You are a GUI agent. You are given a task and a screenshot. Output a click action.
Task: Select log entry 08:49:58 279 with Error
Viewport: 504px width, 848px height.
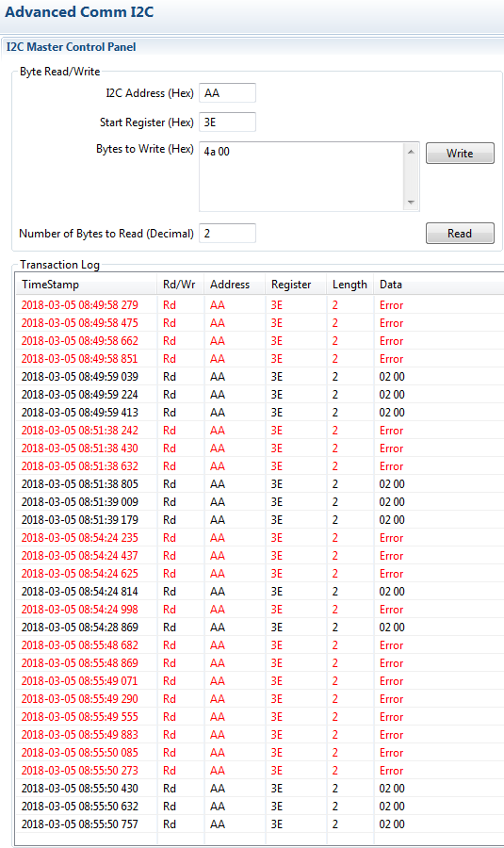pyautogui.click(x=260, y=305)
